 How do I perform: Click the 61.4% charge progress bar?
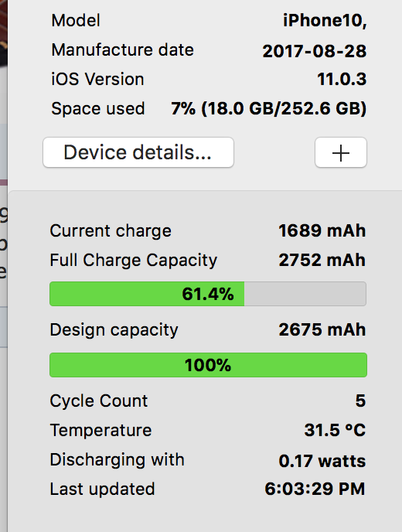208,294
